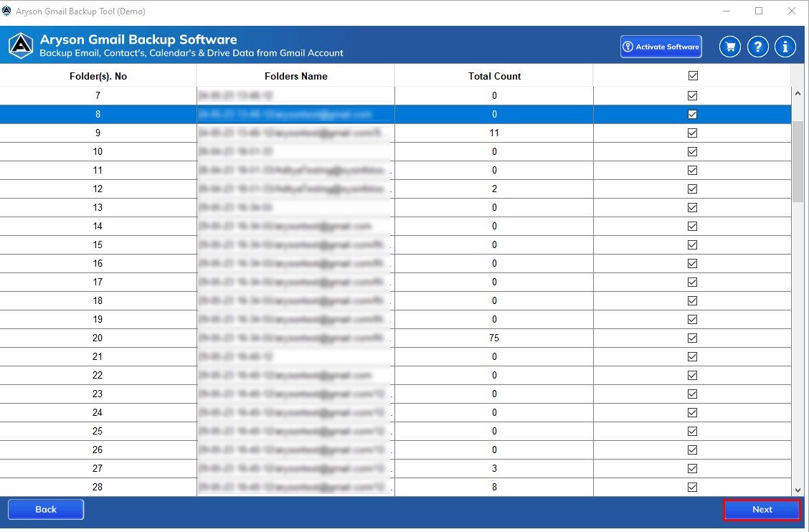The image size is (809, 532).
Task: Click total count 75 in row 20
Action: tap(494, 338)
